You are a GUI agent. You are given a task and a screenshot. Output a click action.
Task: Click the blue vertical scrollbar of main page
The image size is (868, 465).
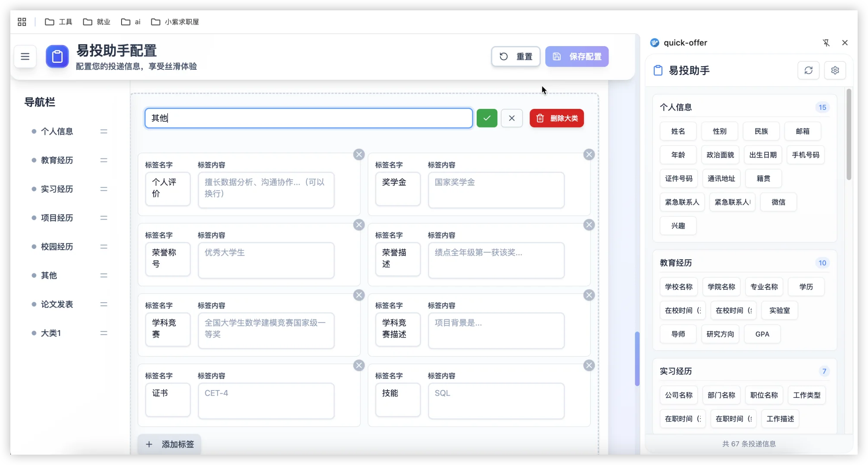point(637,359)
